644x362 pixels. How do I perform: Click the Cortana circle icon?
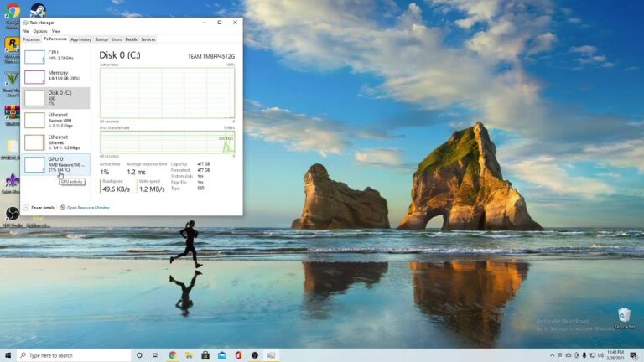point(139,355)
